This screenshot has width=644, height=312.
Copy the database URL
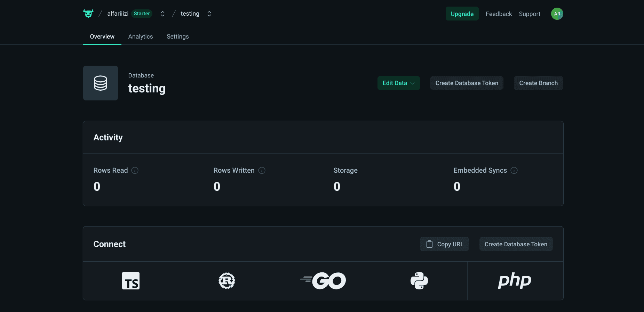coord(445,244)
